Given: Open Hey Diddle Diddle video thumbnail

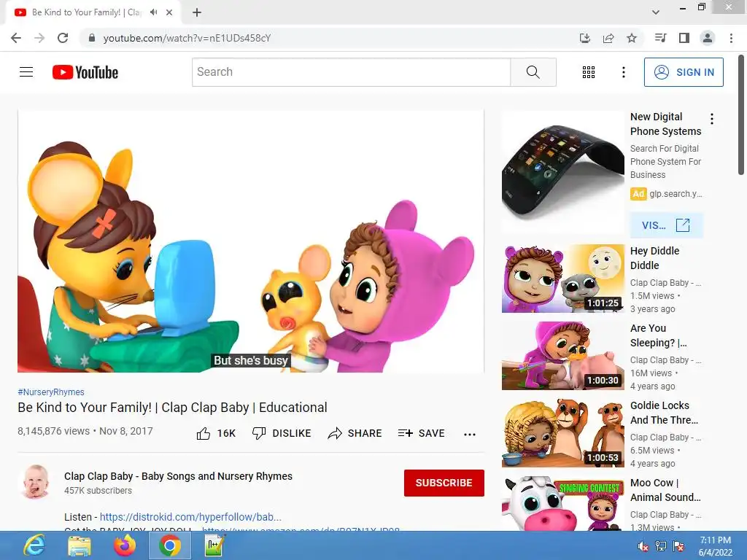Looking at the screenshot, I should 562,279.
